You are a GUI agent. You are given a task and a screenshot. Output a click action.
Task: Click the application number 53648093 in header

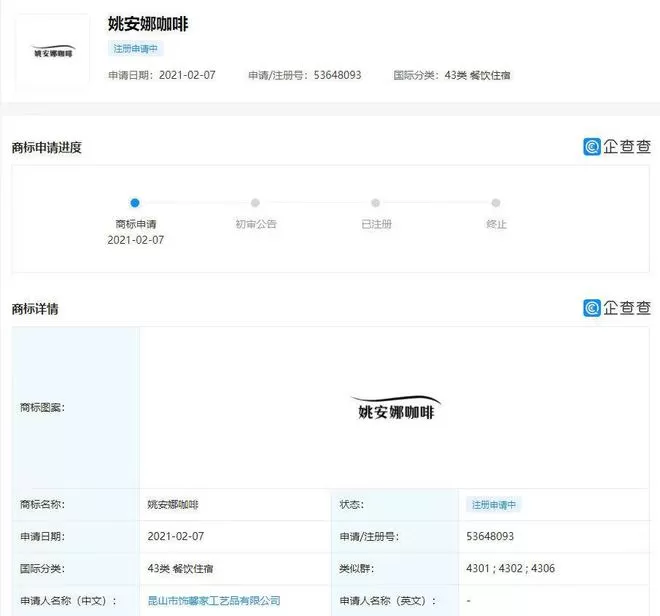[338, 75]
